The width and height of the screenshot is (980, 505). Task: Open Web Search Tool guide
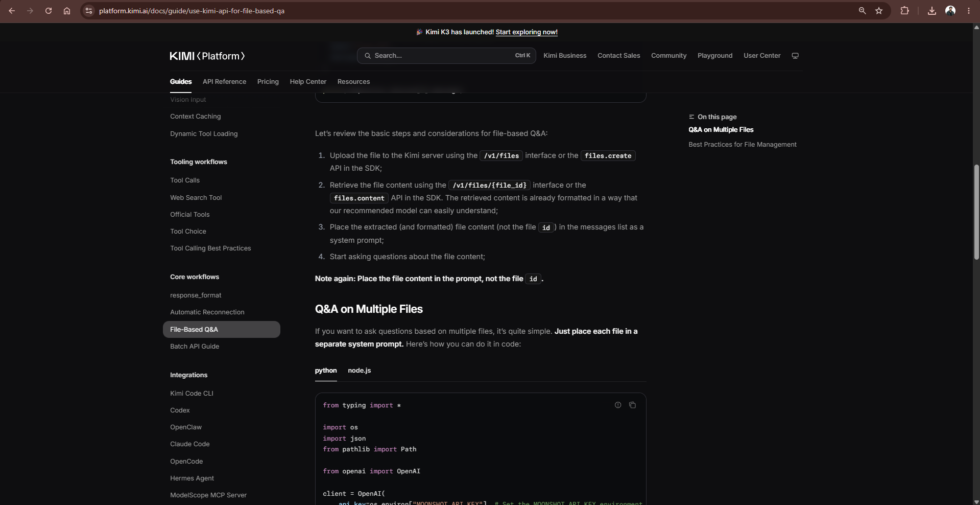click(196, 198)
